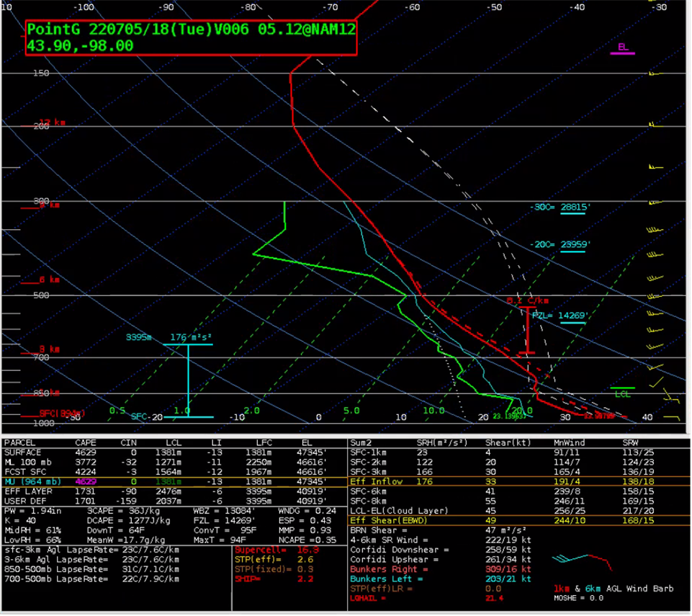Click the -90 CIN value for EFF LAYER
692x616 pixels.
128,491
